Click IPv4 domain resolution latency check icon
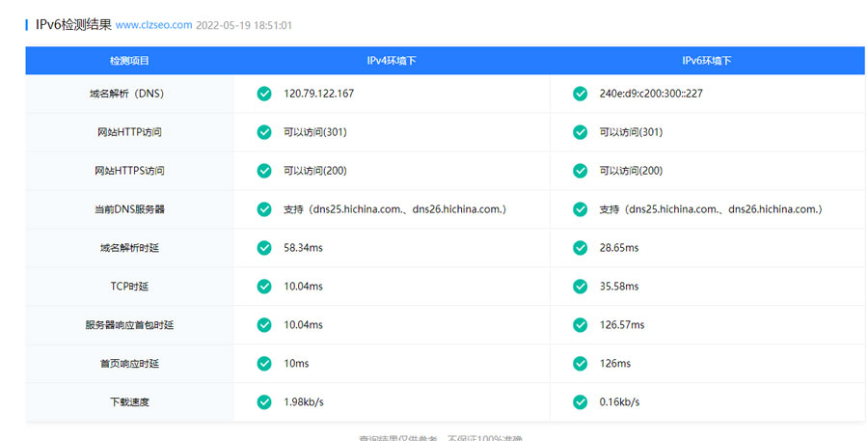Screen dimensions: 868x441 pyautogui.click(x=264, y=248)
